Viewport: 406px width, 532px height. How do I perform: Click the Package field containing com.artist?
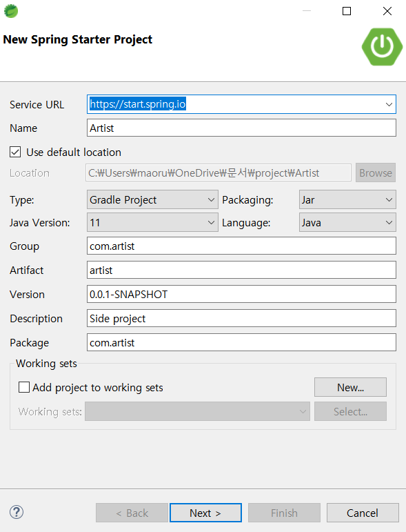pos(241,342)
